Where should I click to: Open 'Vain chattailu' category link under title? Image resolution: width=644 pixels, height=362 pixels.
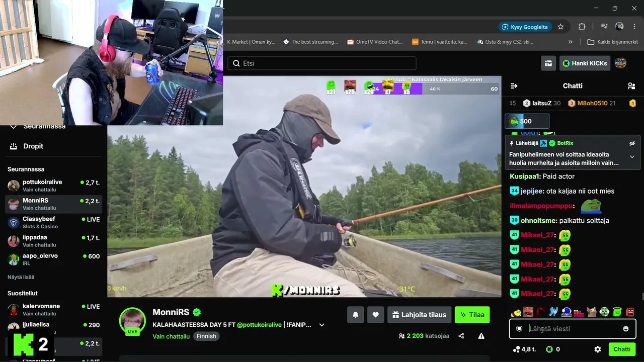[171, 336]
